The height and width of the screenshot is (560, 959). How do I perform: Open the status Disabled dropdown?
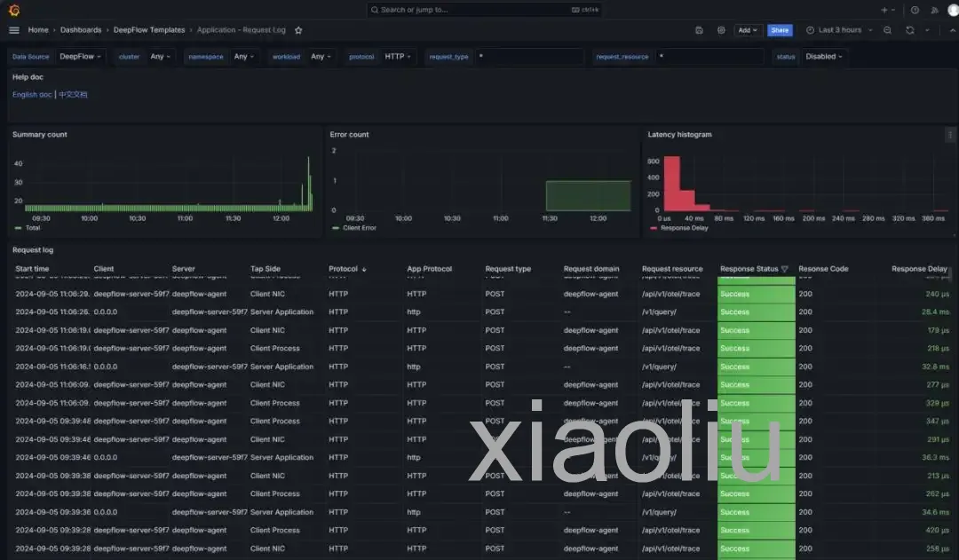click(824, 56)
